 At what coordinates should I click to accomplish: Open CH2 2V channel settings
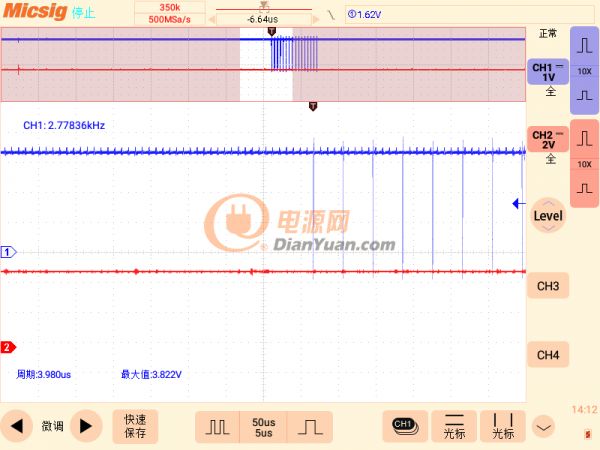[x=548, y=140]
